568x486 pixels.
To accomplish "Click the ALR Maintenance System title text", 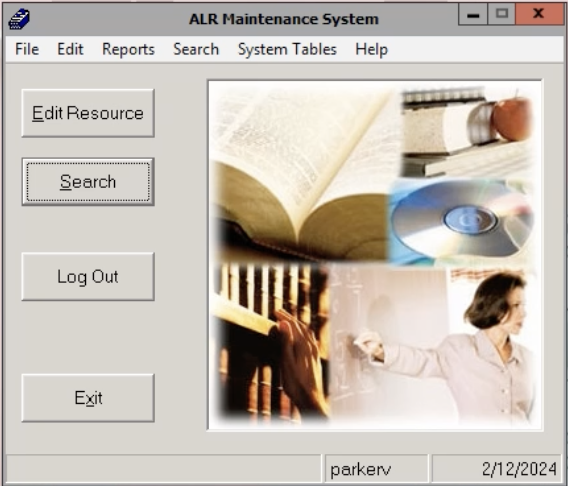I will pos(284,19).
